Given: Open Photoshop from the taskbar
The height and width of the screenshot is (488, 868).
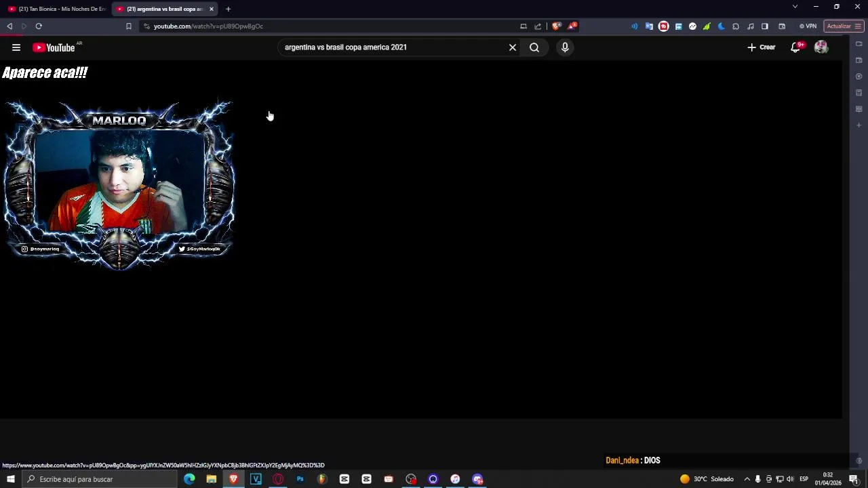Looking at the screenshot, I should [300, 479].
